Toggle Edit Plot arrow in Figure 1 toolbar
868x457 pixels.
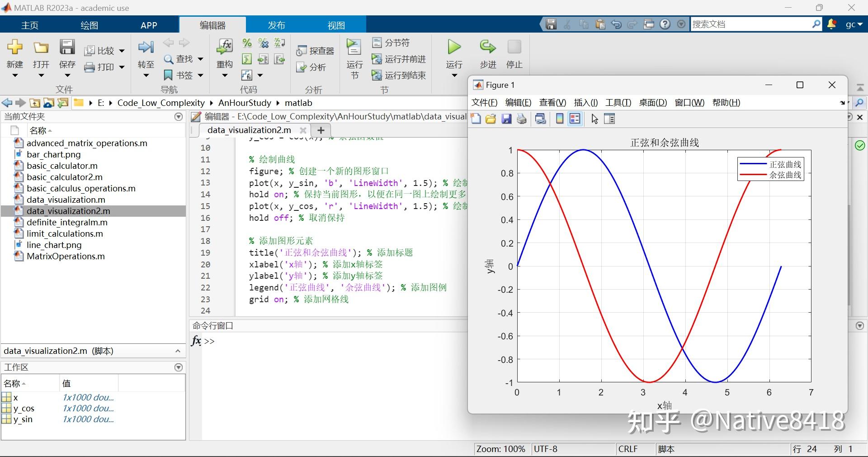point(594,119)
